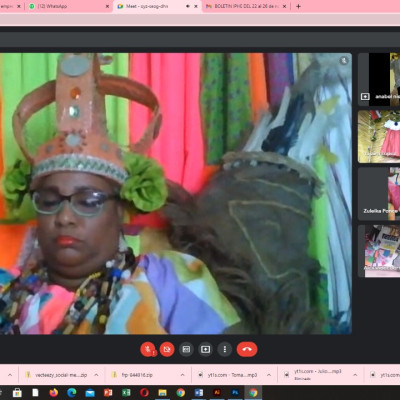
Task: Open Adobe Illustrator from the taskbar
Action: pos(217,393)
